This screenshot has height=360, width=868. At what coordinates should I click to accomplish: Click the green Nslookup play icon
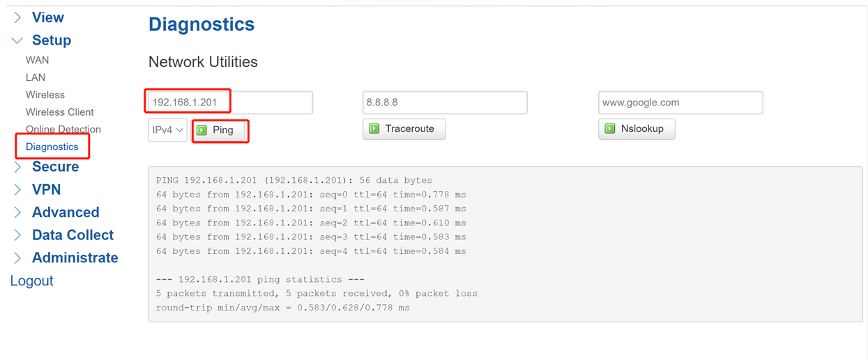coord(610,129)
